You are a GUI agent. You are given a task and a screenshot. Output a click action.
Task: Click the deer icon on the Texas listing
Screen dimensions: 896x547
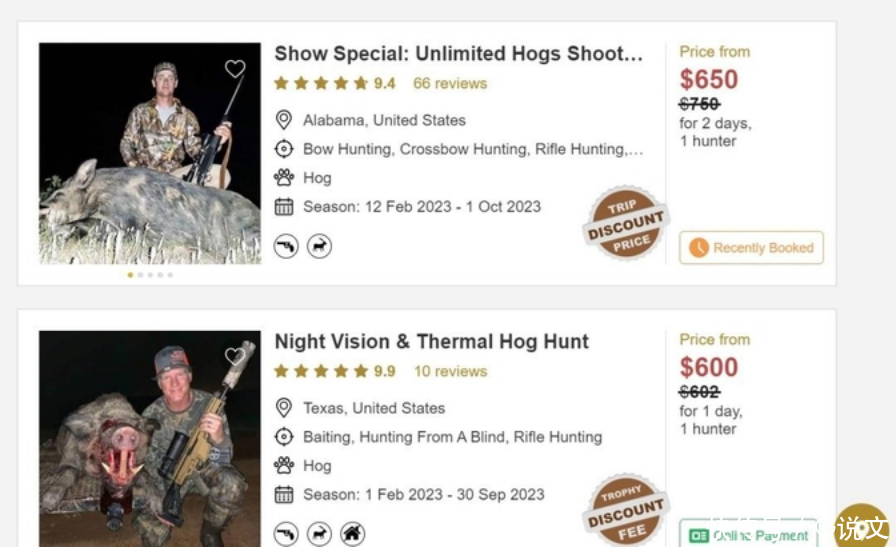319,534
